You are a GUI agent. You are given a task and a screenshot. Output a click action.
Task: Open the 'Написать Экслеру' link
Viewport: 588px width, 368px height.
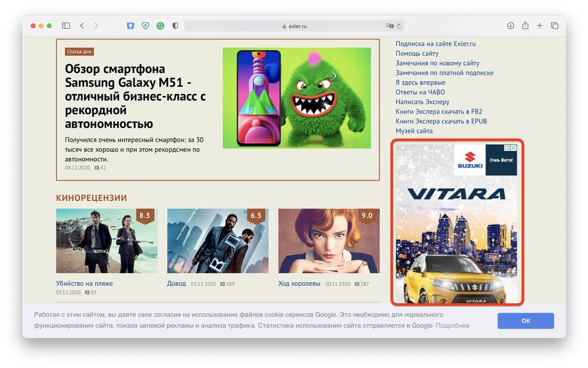pyautogui.click(x=422, y=102)
